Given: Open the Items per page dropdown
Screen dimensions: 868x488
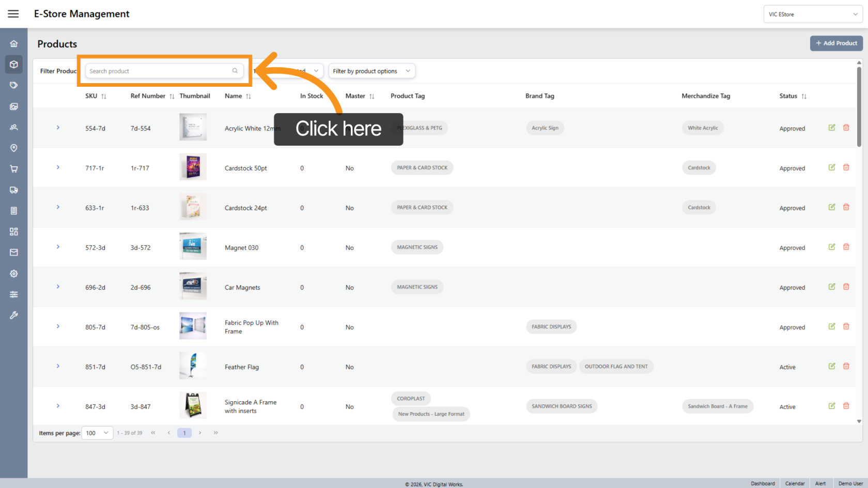Looking at the screenshot, I should [97, 433].
